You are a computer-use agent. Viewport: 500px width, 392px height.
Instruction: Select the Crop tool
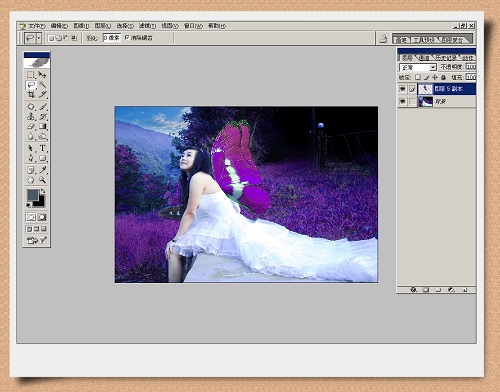point(31,95)
